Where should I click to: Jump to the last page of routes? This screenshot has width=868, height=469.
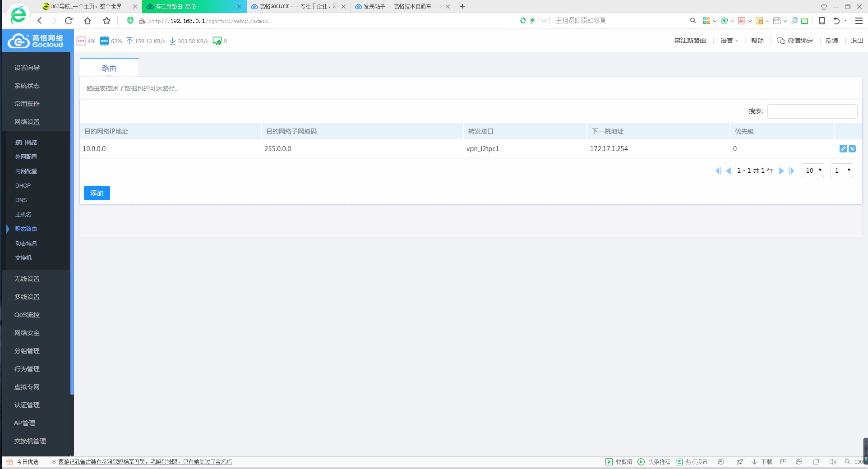point(791,170)
